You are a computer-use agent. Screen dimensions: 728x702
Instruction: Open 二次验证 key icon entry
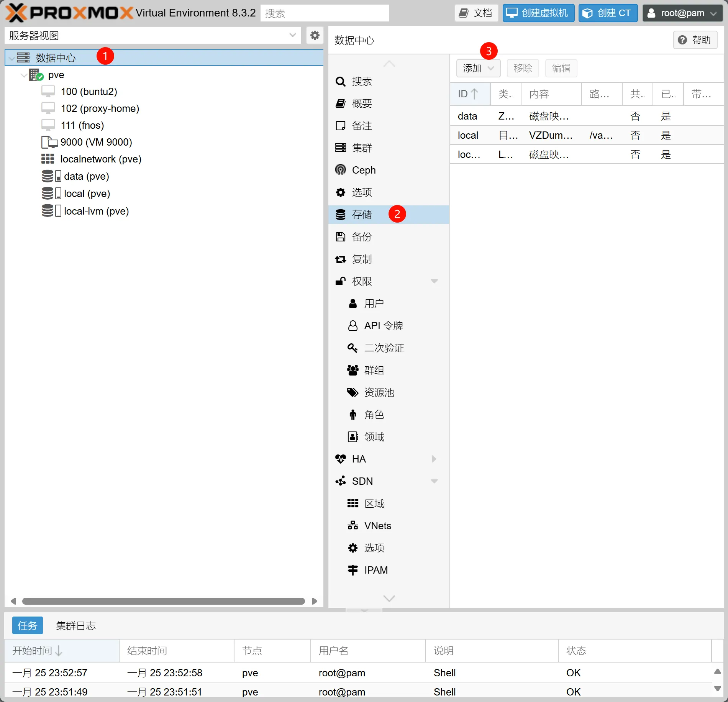pos(353,348)
